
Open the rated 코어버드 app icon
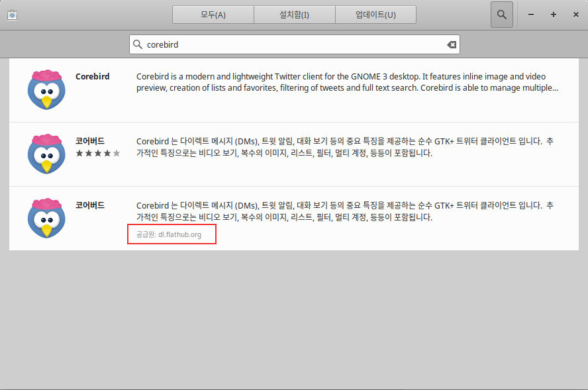pos(46,154)
